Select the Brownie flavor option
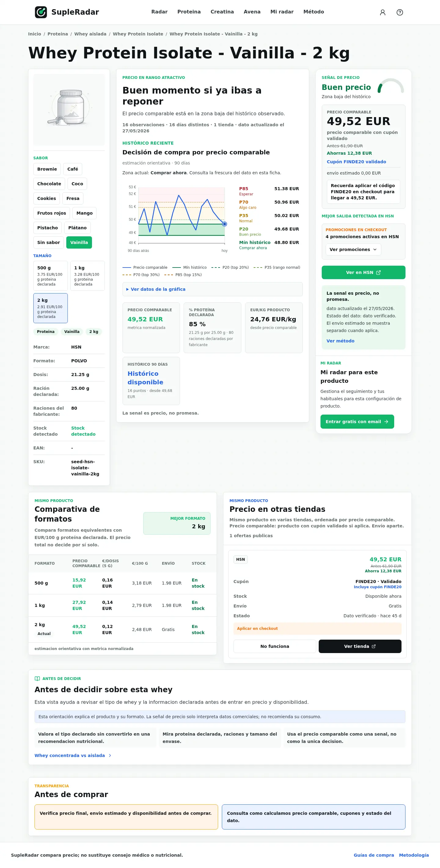The image size is (440, 868). point(47,169)
